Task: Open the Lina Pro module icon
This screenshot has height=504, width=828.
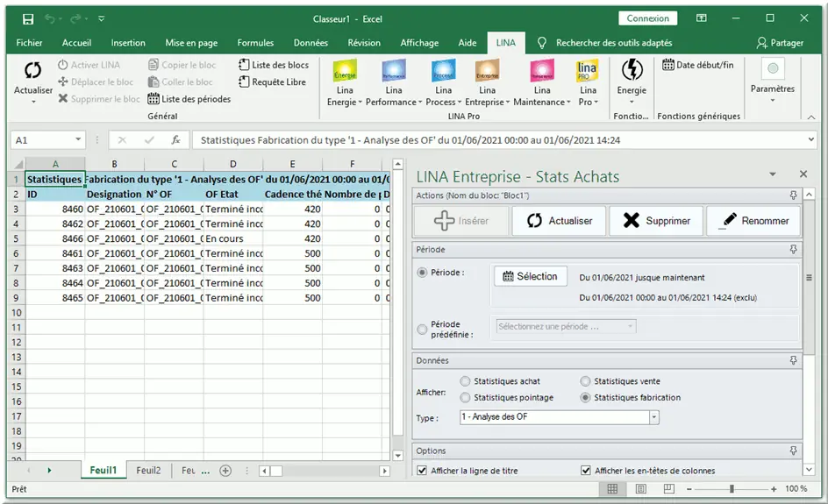Action: [x=587, y=70]
